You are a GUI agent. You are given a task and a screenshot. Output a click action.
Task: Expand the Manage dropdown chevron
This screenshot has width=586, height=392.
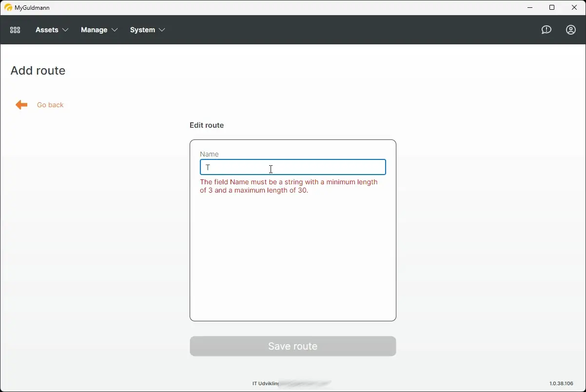pyautogui.click(x=116, y=30)
